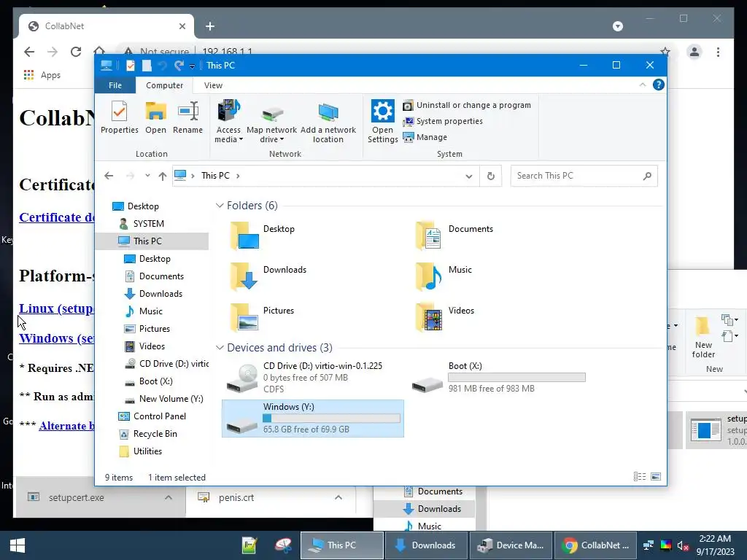Switch to details view layout icon
Viewport: 747px width, 560px height.
coord(640,477)
